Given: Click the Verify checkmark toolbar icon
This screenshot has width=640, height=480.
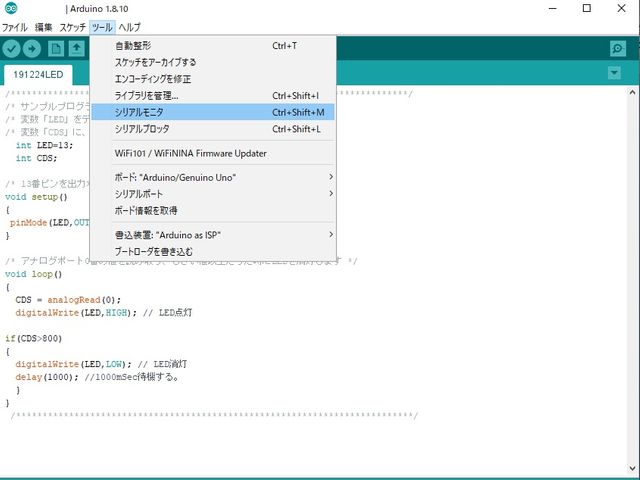Looking at the screenshot, I should click(11, 49).
